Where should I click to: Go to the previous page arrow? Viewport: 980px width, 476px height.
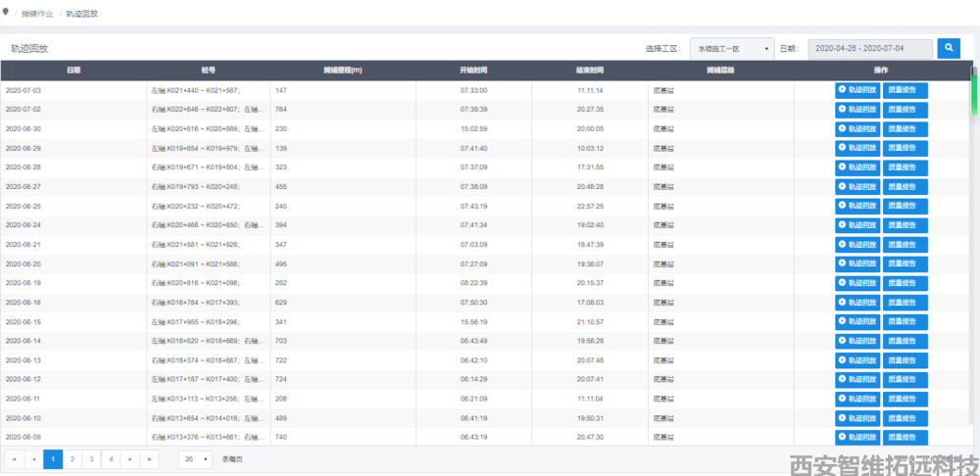pyautogui.click(x=33, y=459)
